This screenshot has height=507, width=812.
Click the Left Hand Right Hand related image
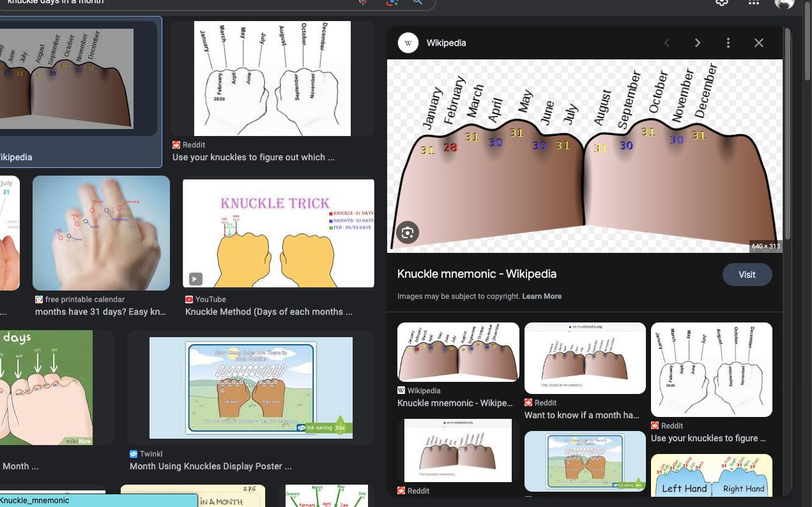tap(712, 476)
